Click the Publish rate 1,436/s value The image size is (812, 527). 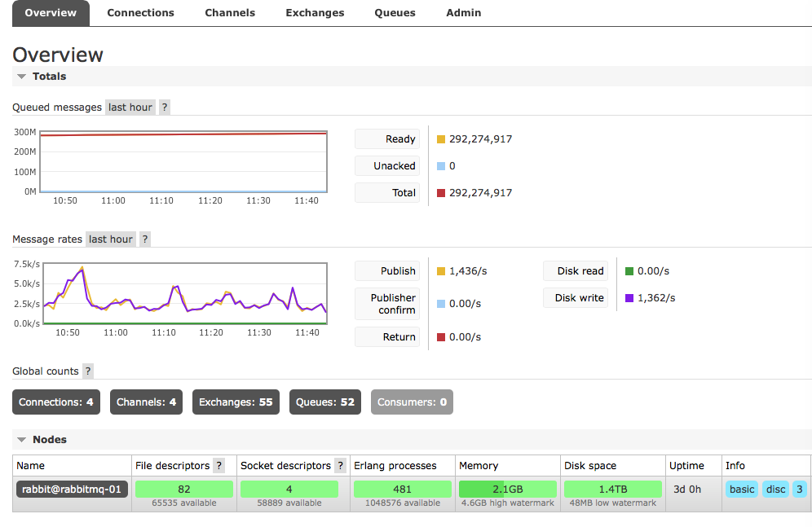(468, 271)
